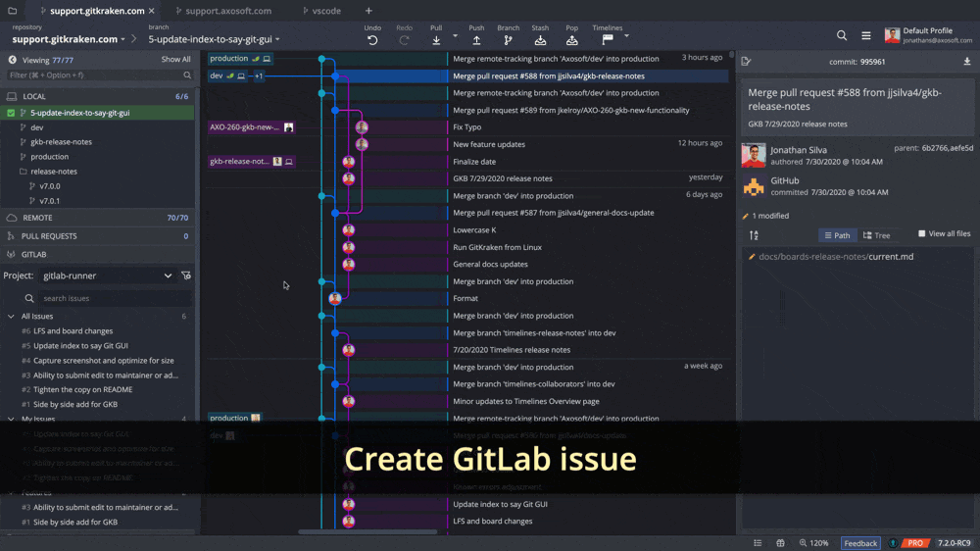Click the Undo toolbar icon
Image resolution: width=980 pixels, height=551 pixels.
tap(372, 40)
